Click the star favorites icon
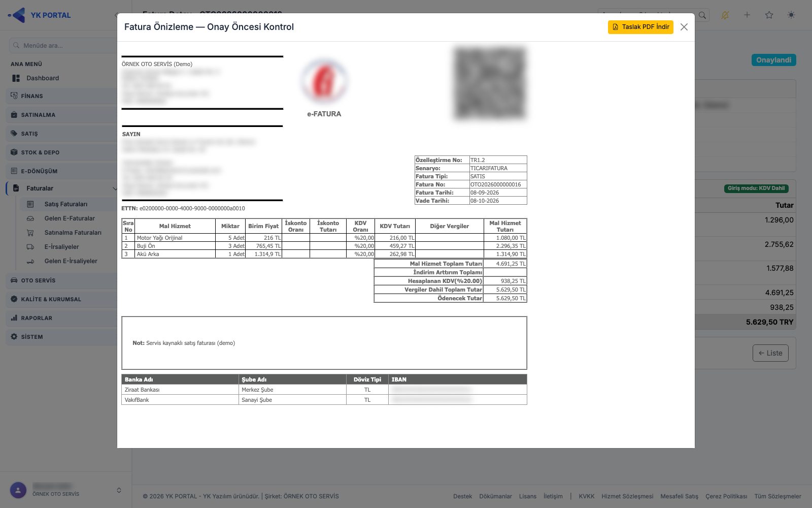Viewport: 812px width, 508px height. tap(769, 15)
